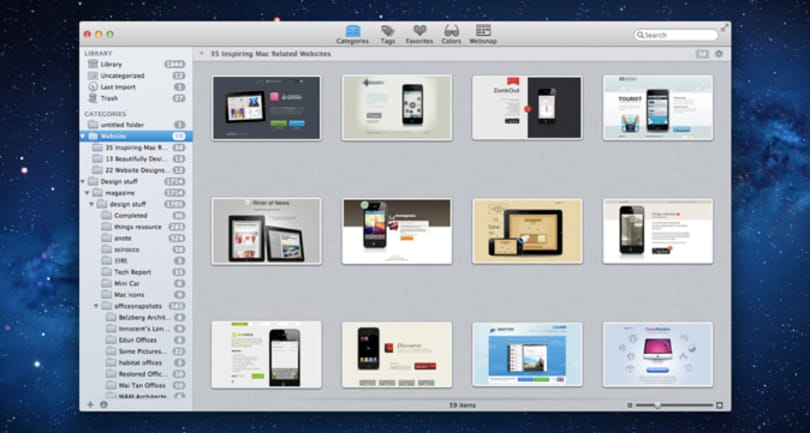Select the Mac icons folder

coord(136,295)
